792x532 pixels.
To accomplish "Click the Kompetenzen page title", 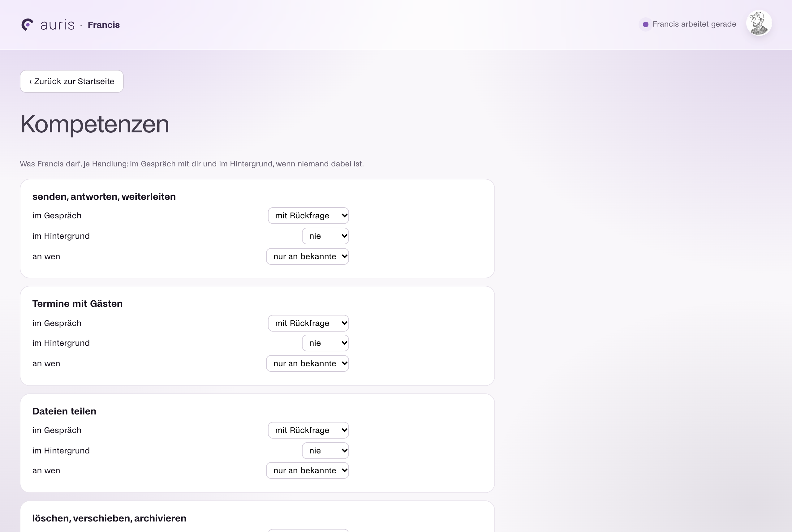I will pos(95,124).
